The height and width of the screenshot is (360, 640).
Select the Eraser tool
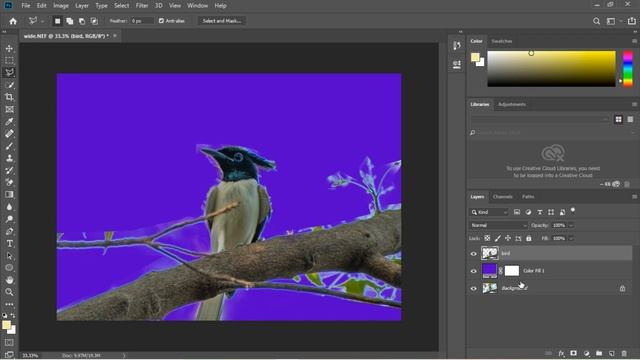coord(9,182)
